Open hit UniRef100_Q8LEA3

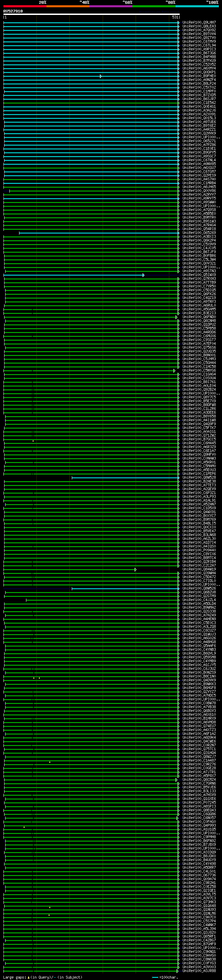(199, 26)
